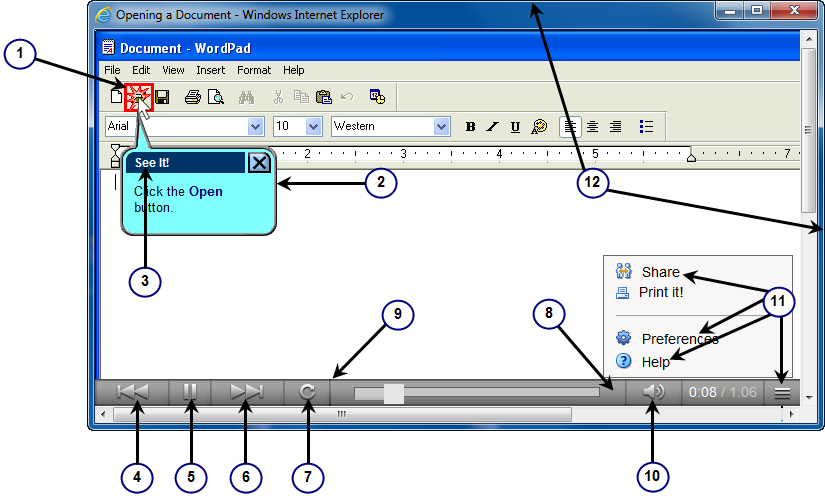Toggle Bullets list button
The image size is (825, 498).
tap(646, 127)
